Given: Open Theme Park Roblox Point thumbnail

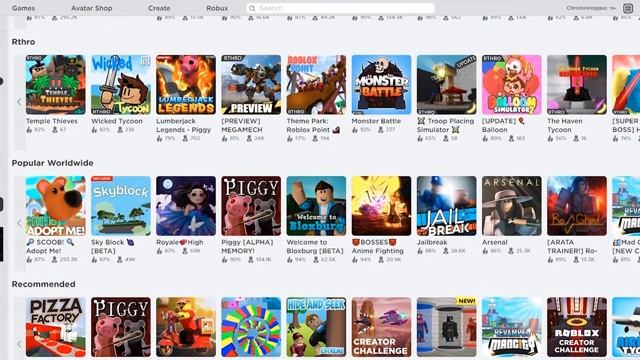Looking at the screenshot, I should coord(316,85).
